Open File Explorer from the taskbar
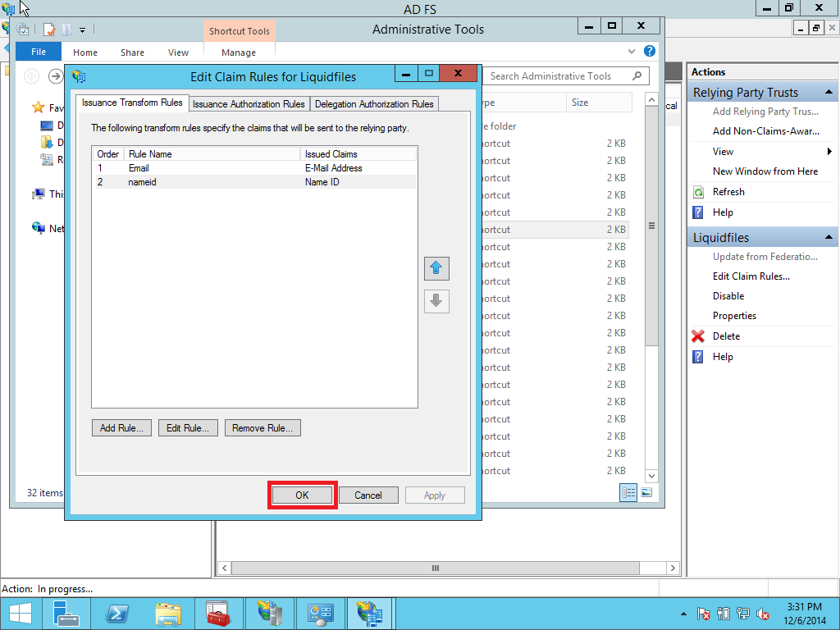This screenshot has width=840, height=630. 168,613
